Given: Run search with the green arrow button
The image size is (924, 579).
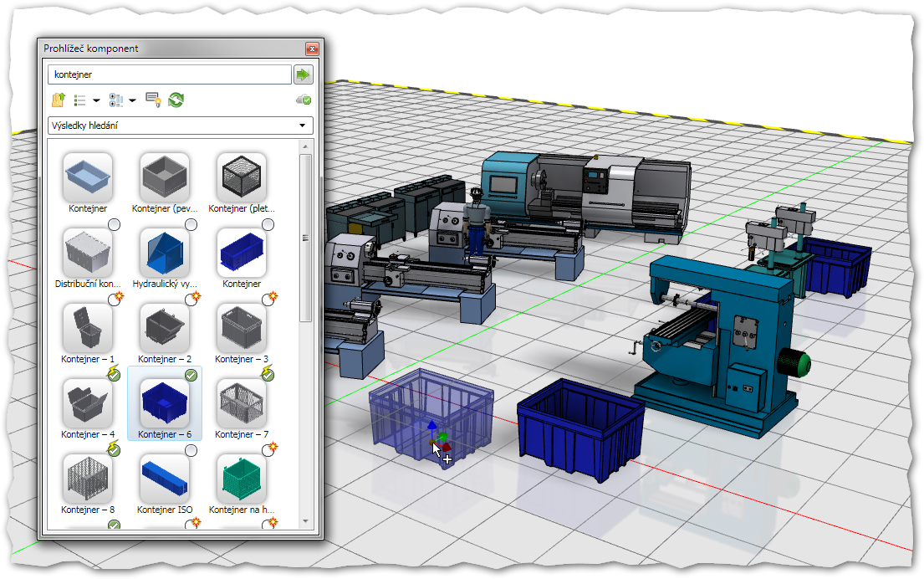Looking at the screenshot, I should pos(303,74).
